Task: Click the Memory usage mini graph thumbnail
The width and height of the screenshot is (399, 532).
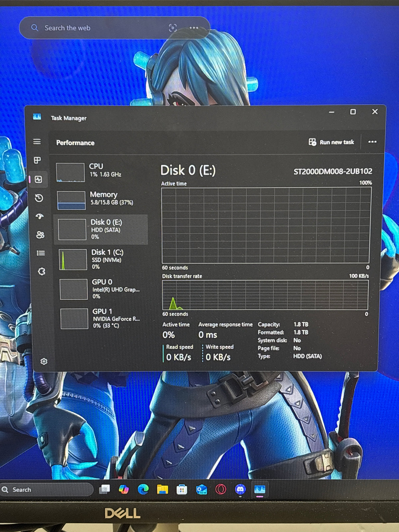Action: (x=71, y=200)
